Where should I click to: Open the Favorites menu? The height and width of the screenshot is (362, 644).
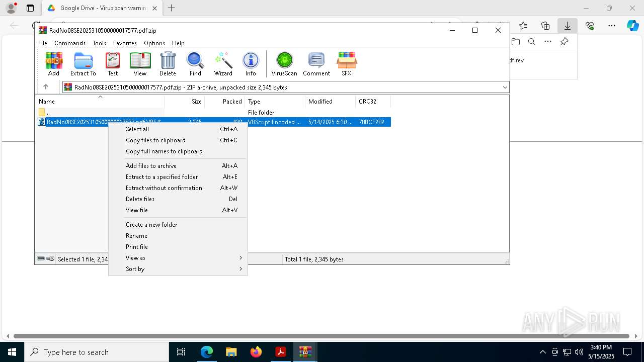click(x=125, y=43)
